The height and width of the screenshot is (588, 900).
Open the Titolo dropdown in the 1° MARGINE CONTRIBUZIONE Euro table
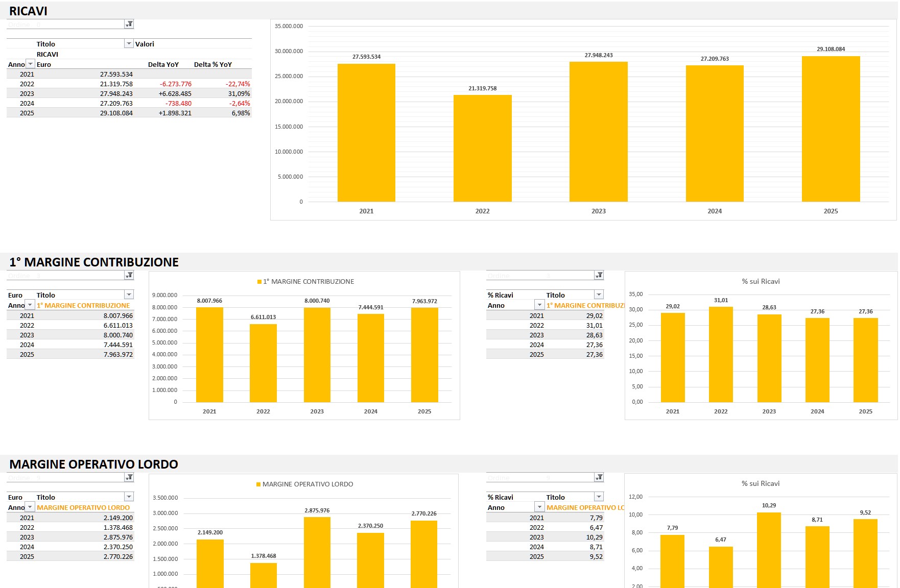pyautogui.click(x=129, y=295)
